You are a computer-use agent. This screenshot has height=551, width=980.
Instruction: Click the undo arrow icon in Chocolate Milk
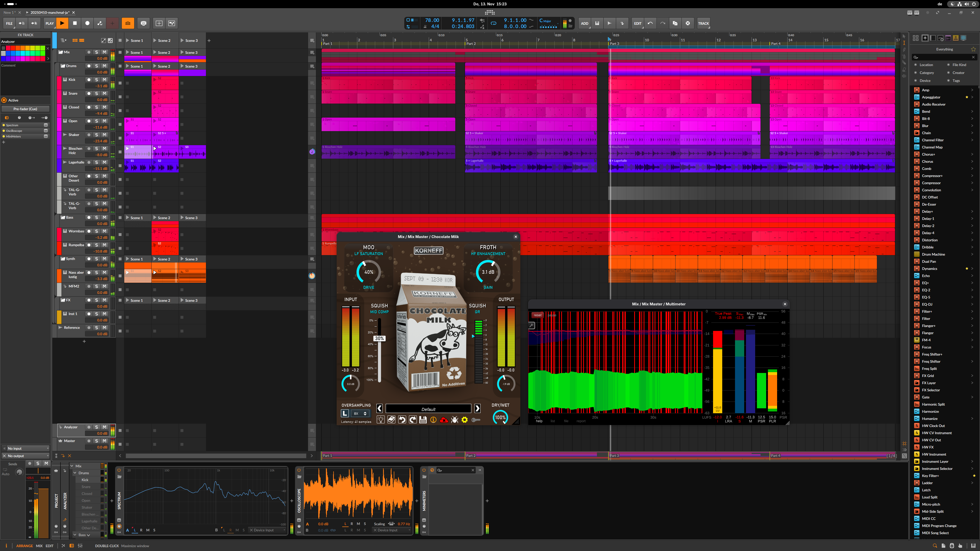[402, 420]
